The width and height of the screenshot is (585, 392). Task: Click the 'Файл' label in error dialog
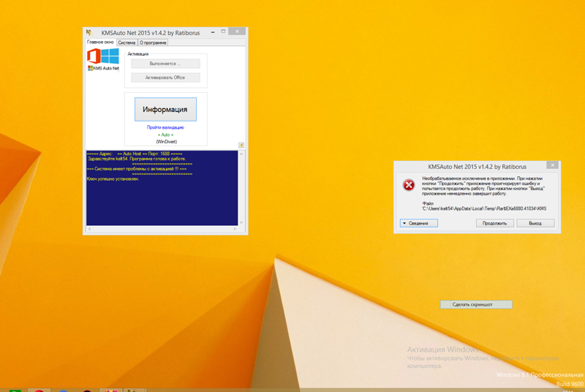[x=428, y=203]
